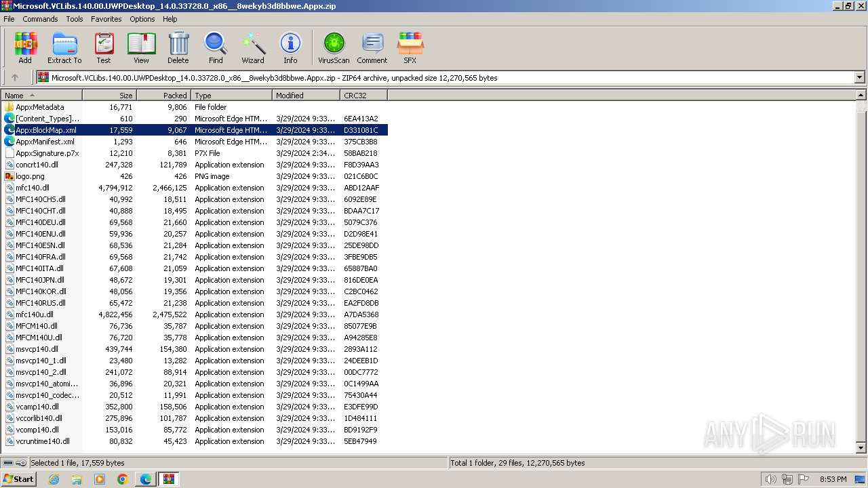Image resolution: width=868 pixels, height=488 pixels.
Task: Open the Commands menu
Action: pos(40,19)
